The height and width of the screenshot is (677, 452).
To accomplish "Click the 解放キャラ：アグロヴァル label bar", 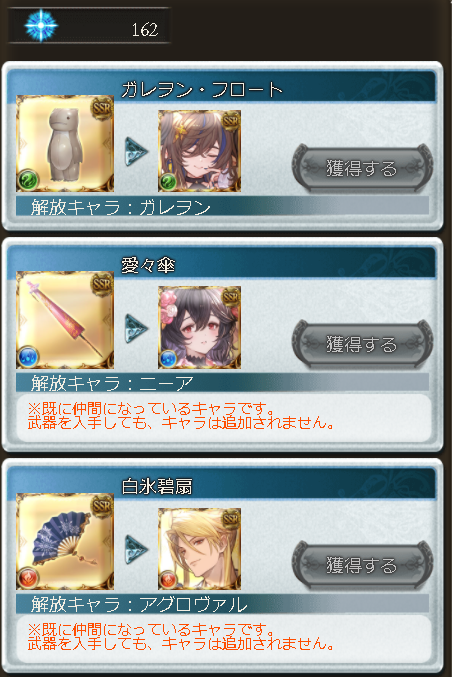I will tap(222, 604).
